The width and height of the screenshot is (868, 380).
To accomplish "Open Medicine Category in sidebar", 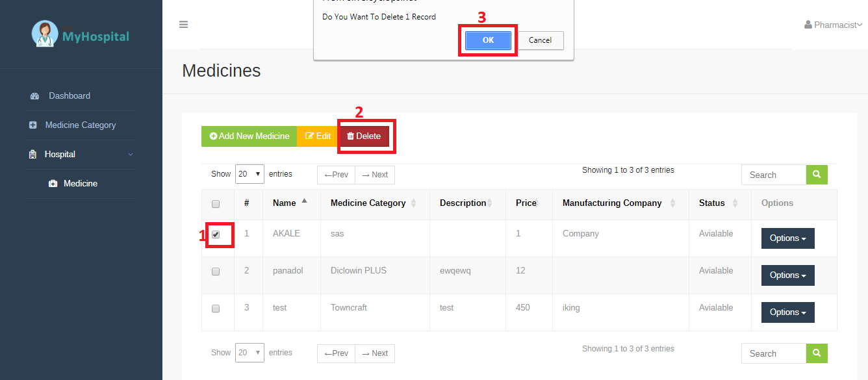I will point(81,125).
